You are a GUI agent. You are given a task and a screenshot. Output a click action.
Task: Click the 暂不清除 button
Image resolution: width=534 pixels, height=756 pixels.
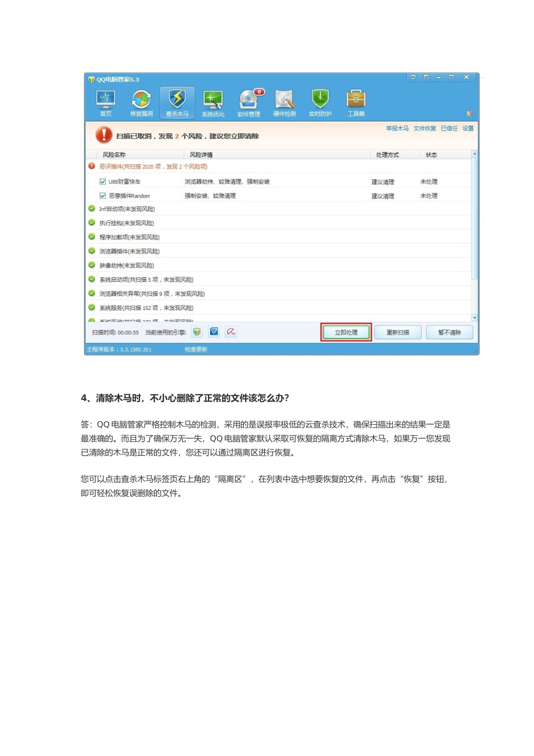click(x=450, y=332)
